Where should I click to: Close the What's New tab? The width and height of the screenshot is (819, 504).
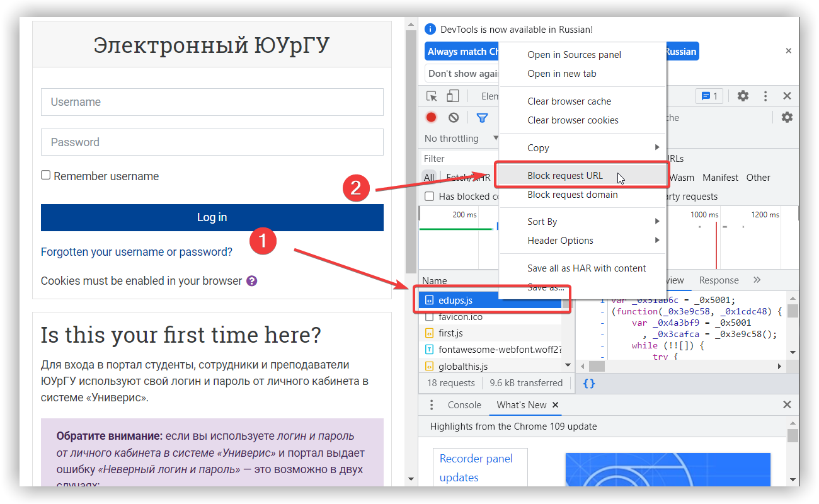pos(556,405)
